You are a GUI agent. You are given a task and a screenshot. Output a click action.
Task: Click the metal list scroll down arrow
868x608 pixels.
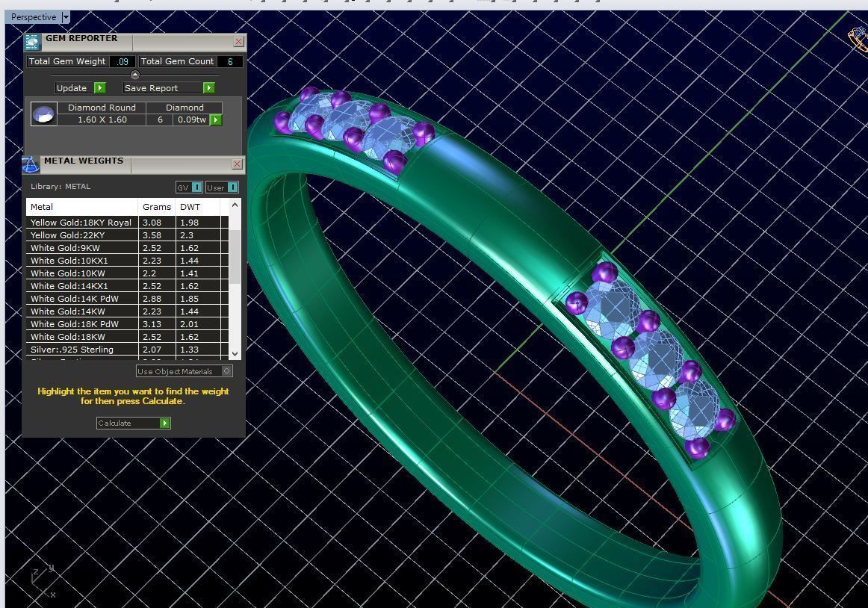[235, 353]
